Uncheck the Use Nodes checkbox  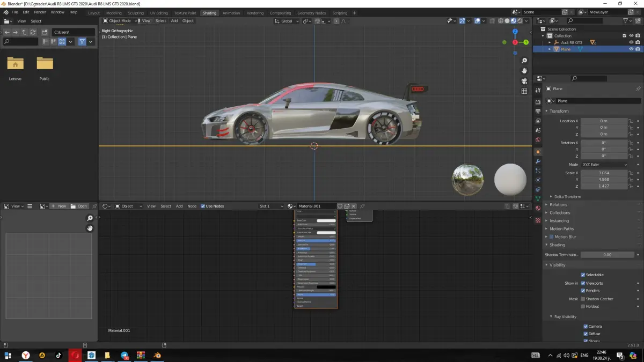203,206
